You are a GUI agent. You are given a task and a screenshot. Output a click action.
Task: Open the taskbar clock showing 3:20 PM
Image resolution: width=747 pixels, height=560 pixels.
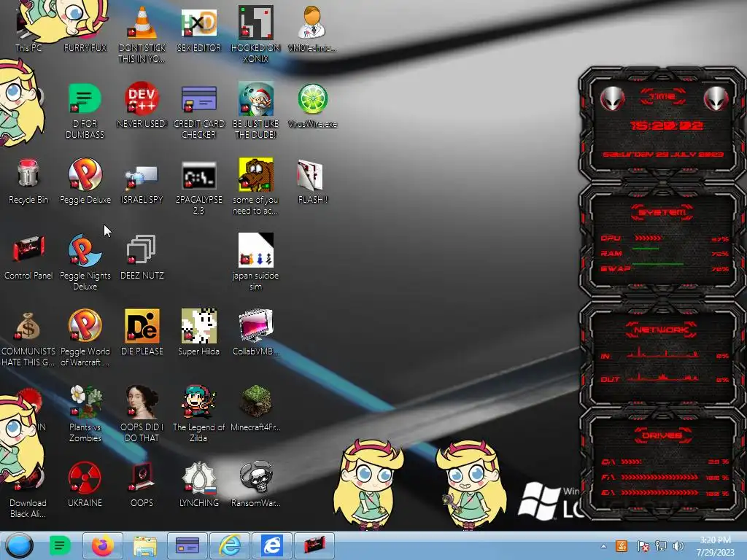pos(715,546)
